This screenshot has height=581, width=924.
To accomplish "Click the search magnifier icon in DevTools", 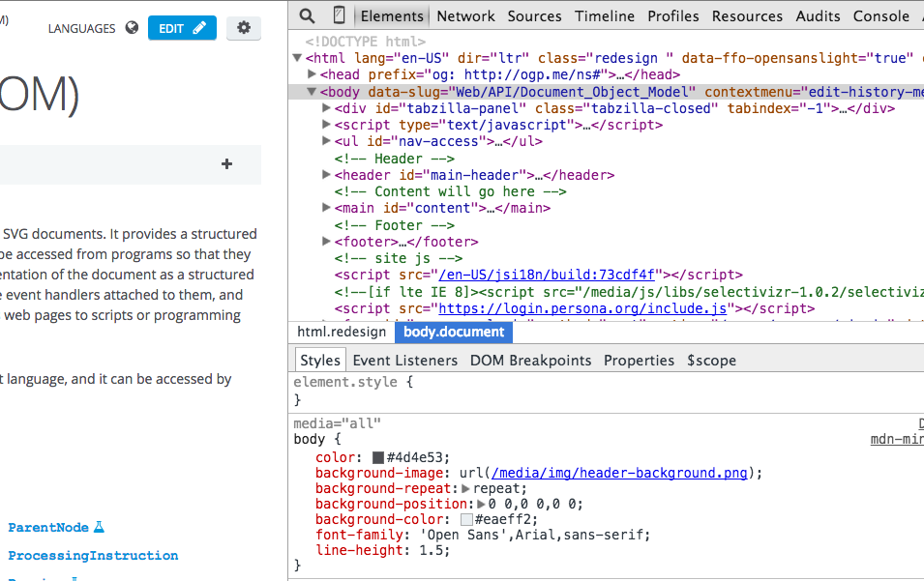I will pos(307,15).
